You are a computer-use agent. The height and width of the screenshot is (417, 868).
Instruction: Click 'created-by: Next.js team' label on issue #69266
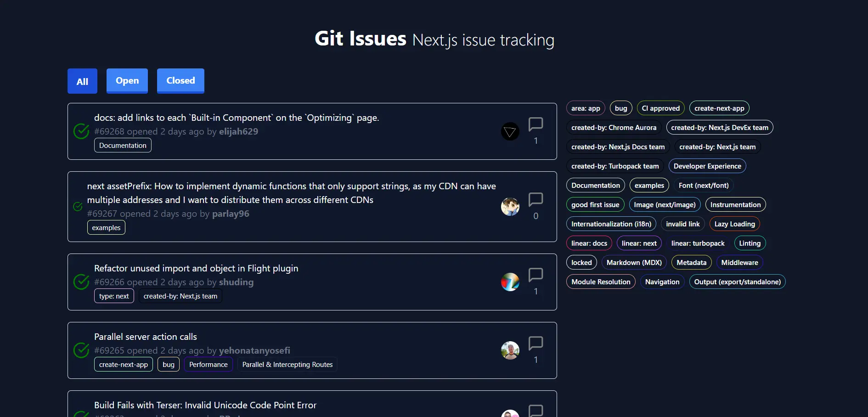[180, 296]
